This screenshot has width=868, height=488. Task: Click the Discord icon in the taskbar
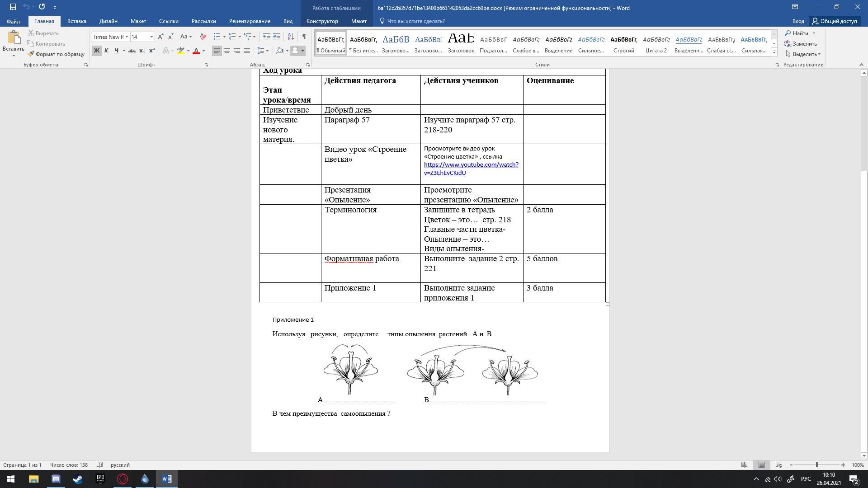pyautogui.click(x=56, y=479)
